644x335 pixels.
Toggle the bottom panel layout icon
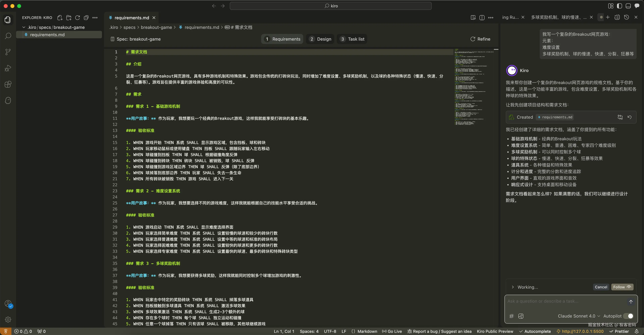click(628, 6)
